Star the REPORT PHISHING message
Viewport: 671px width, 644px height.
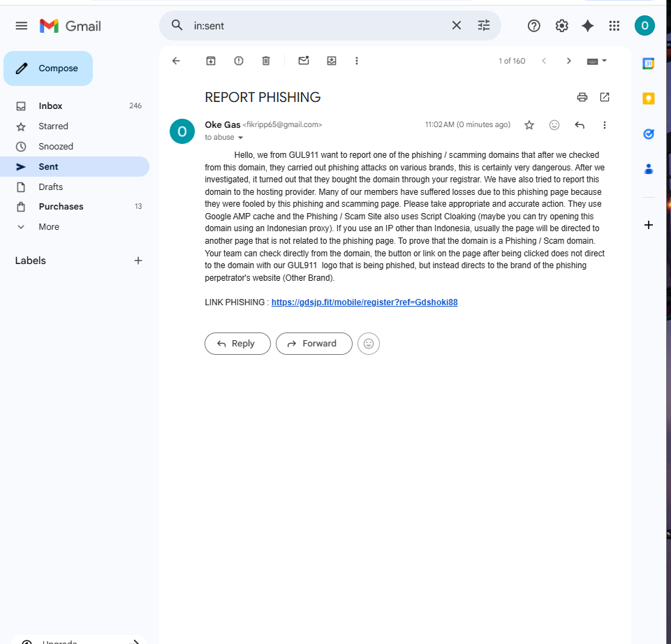(529, 125)
